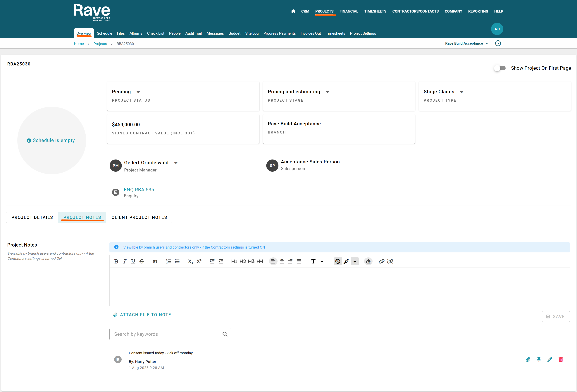The height and width of the screenshot is (392, 577).
Task: Open the AD user avatar menu
Action: [497, 29]
